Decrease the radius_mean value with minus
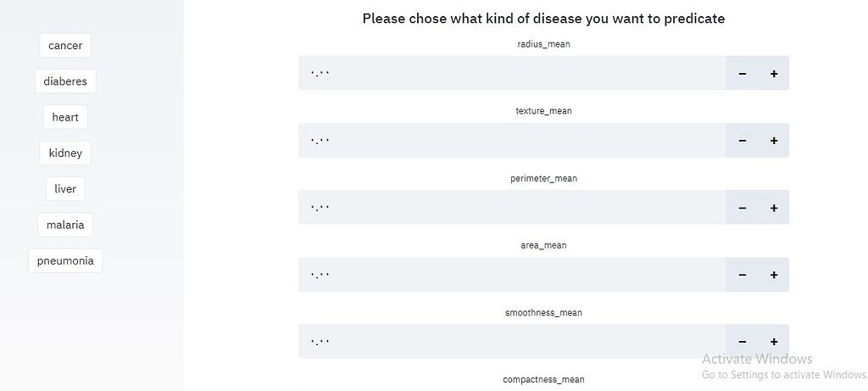Image resolution: width=868 pixels, height=391 pixels. click(x=742, y=74)
